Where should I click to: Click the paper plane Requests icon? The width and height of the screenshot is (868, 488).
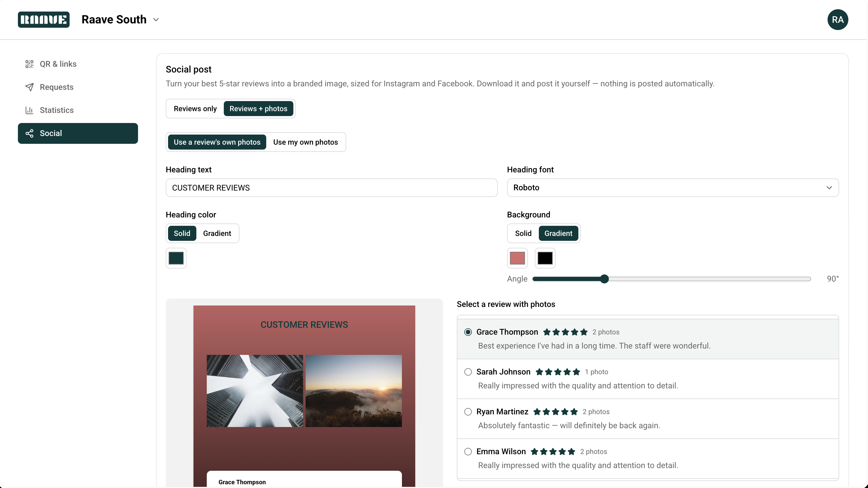[x=29, y=87]
